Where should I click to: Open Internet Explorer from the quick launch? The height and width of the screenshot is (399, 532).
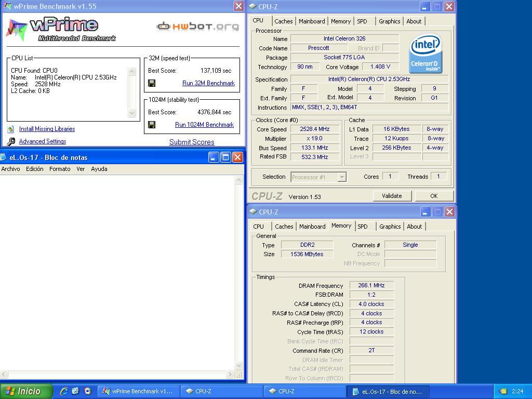click(63, 391)
